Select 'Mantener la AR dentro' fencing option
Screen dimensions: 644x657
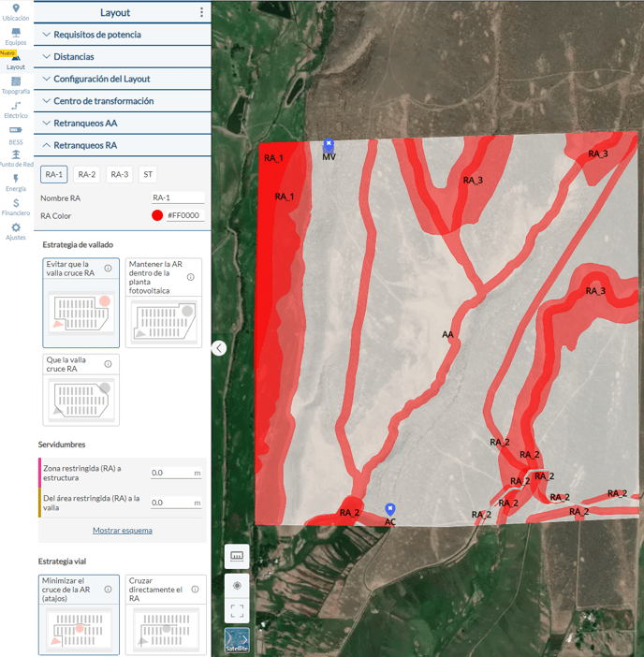(163, 303)
